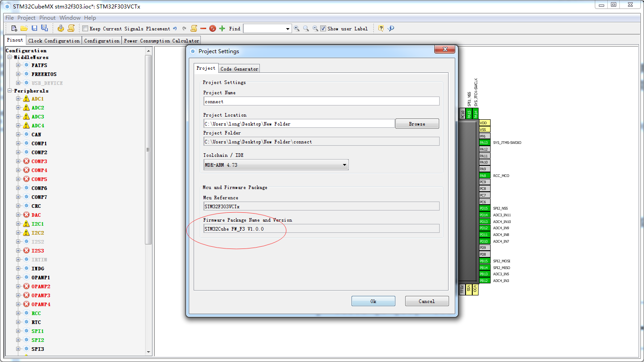The width and height of the screenshot is (644, 362).
Task: Click the red error icon beside COMP3
Action: [x=26, y=161]
